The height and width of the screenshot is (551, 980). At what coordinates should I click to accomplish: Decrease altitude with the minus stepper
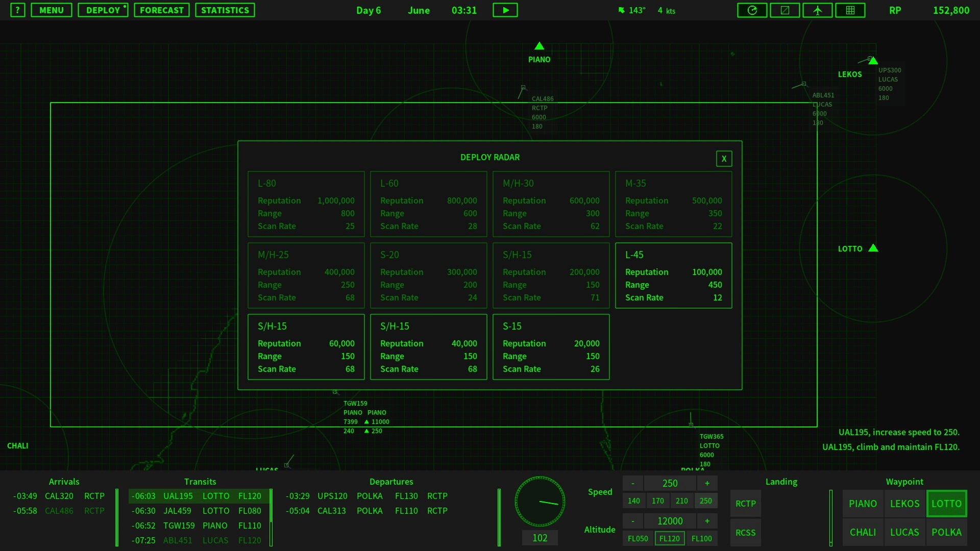[633, 521]
